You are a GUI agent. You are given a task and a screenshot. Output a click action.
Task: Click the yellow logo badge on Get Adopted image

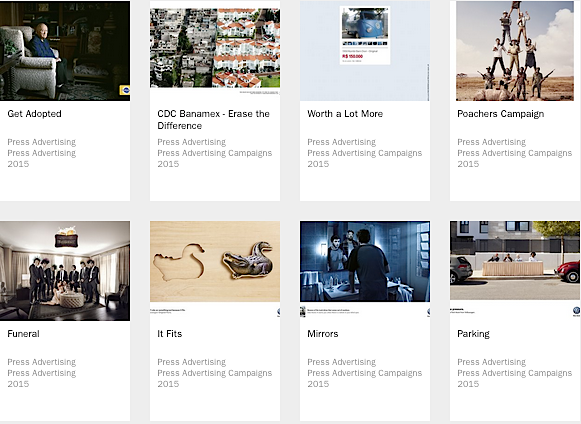(x=124, y=90)
